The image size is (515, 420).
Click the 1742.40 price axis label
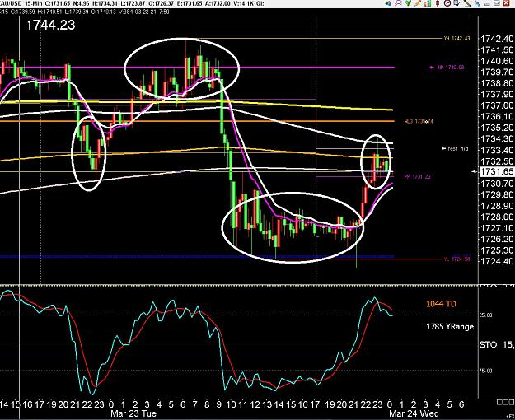click(497, 39)
